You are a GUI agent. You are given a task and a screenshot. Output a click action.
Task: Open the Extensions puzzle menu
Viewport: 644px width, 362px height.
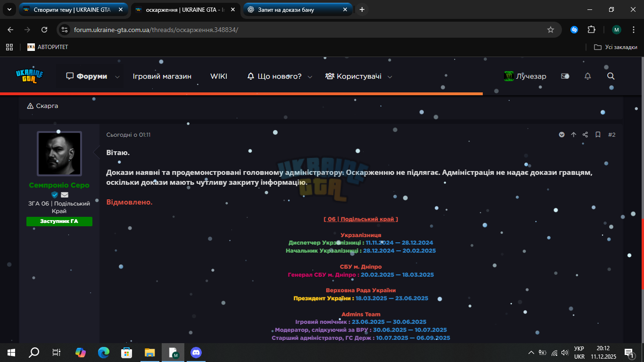(591, 30)
